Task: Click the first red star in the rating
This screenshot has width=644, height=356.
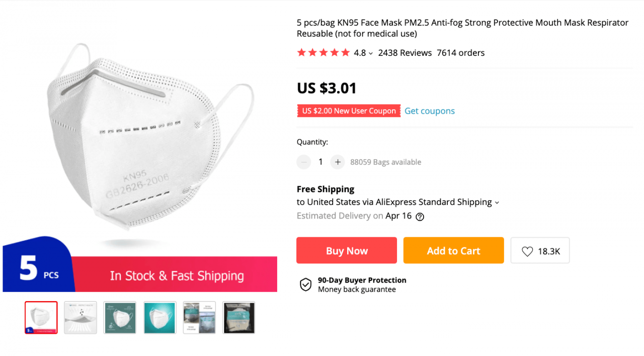Action: point(302,52)
